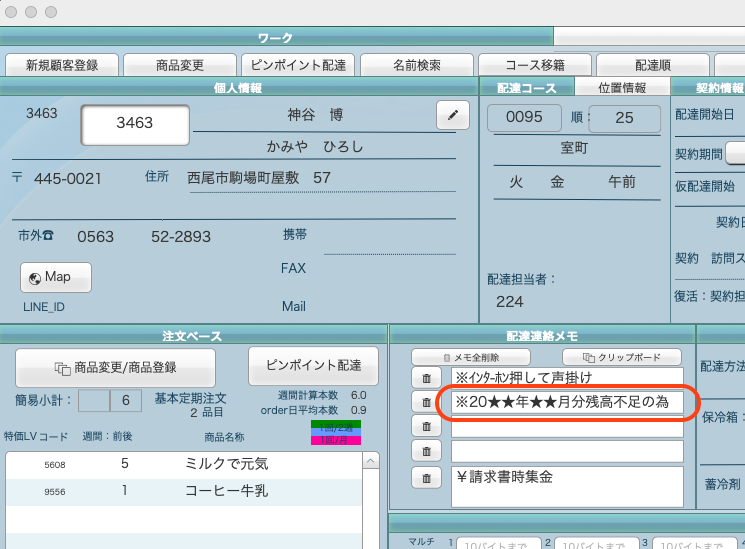Click the green 1回/2週 color legend

pos(336,425)
